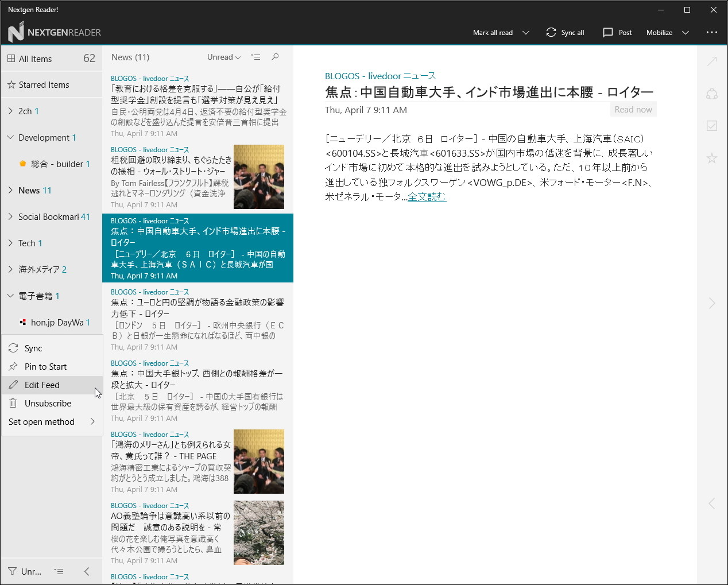Click the Sync all refresh icon
The image size is (728, 585).
pos(551,33)
